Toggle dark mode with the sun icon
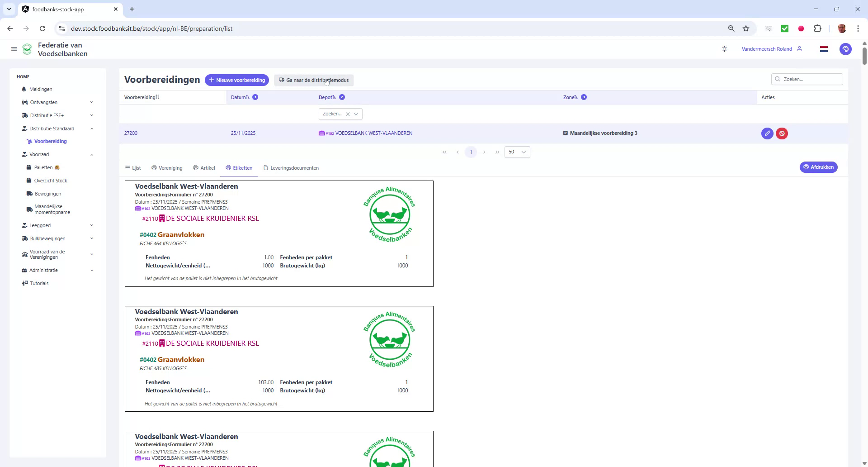868x467 pixels. coord(724,49)
